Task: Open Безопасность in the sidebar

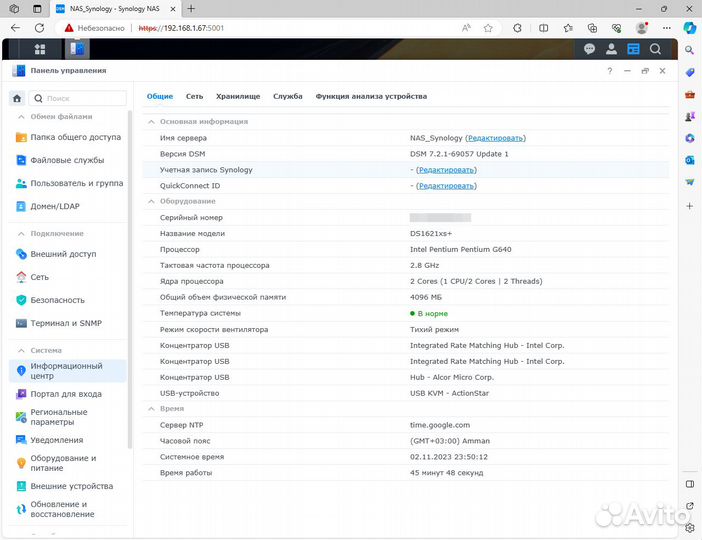Action: tap(57, 300)
